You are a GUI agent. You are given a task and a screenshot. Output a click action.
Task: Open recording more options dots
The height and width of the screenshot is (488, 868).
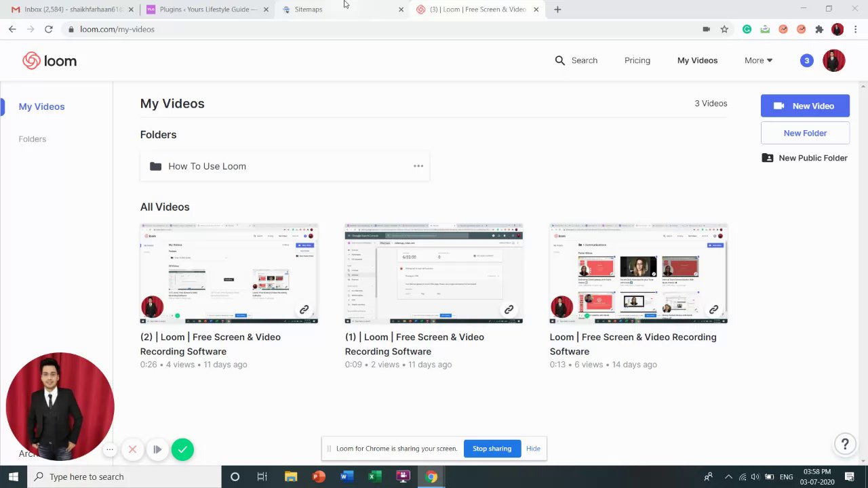tap(110, 449)
